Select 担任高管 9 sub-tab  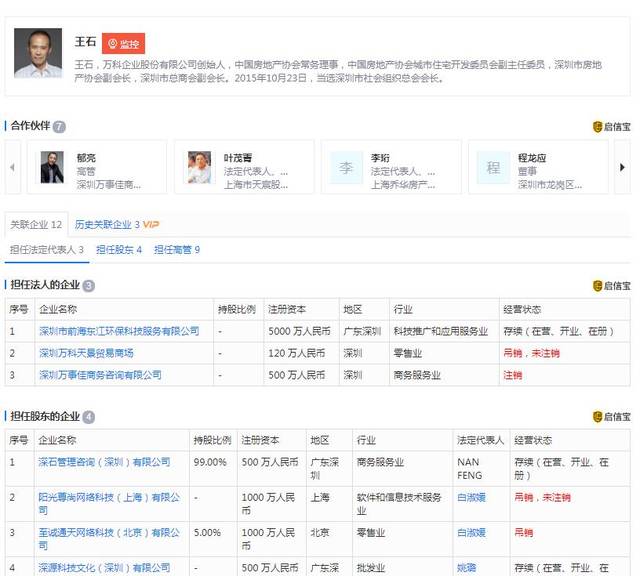tap(177, 249)
